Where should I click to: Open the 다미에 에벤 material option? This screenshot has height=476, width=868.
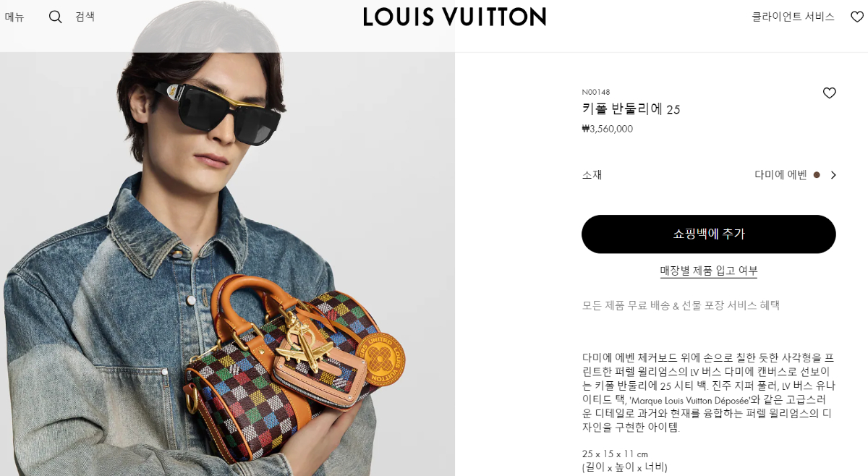coord(780,175)
